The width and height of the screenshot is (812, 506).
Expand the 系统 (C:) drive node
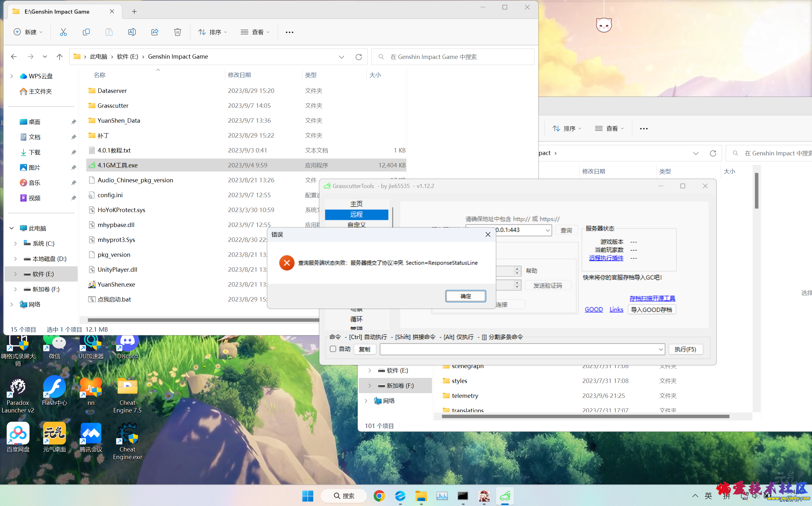(16, 243)
